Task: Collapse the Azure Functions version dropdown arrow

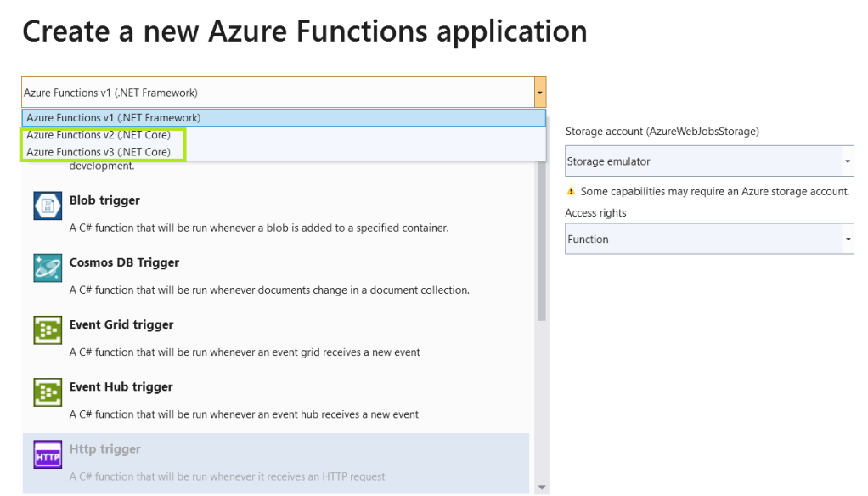Action: click(539, 93)
